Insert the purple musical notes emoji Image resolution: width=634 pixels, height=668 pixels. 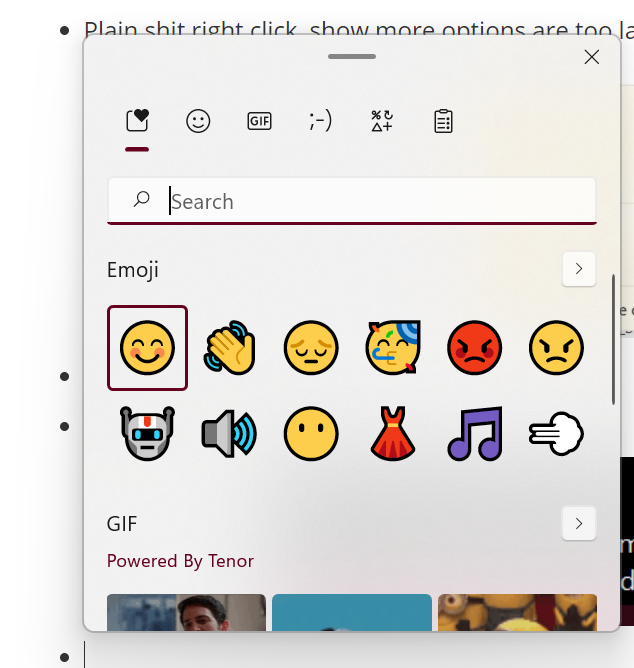click(x=474, y=433)
